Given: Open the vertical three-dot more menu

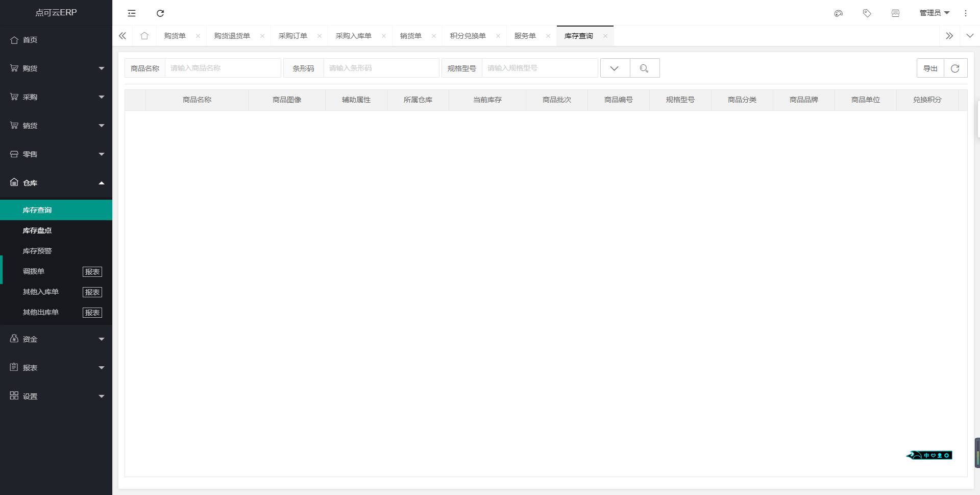Looking at the screenshot, I should click(x=965, y=13).
